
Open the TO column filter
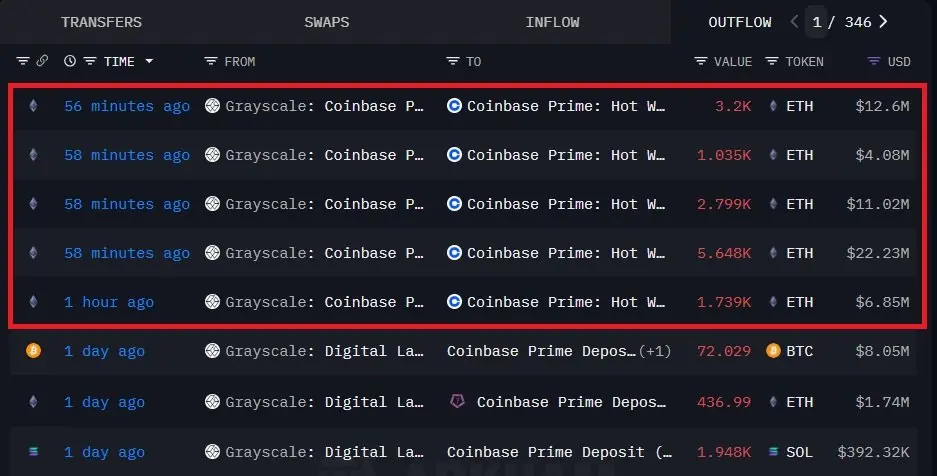coord(453,61)
